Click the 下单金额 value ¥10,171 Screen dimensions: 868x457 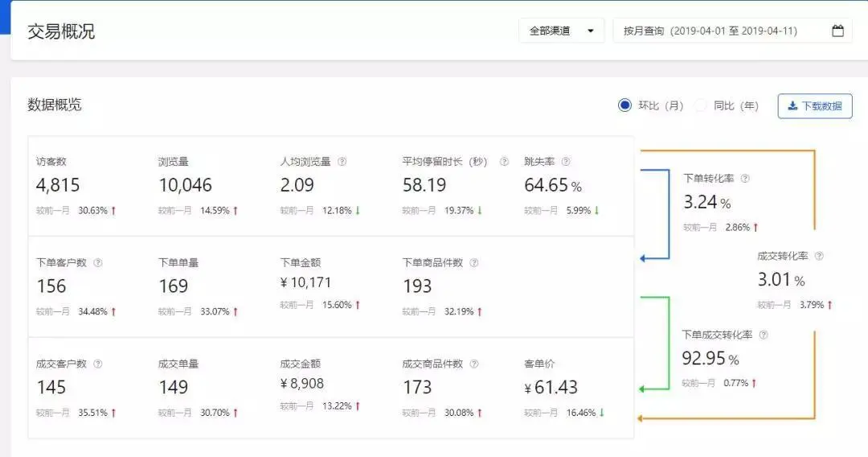305,282
